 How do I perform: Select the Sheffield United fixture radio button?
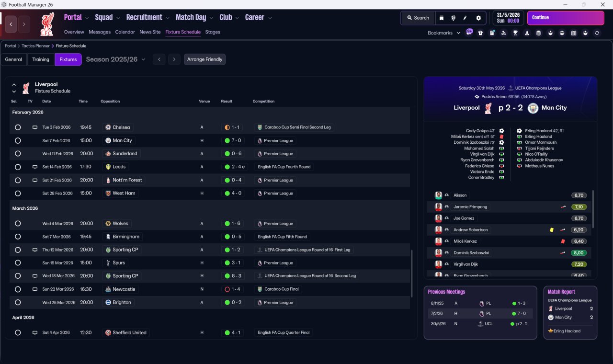pos(18,332)
